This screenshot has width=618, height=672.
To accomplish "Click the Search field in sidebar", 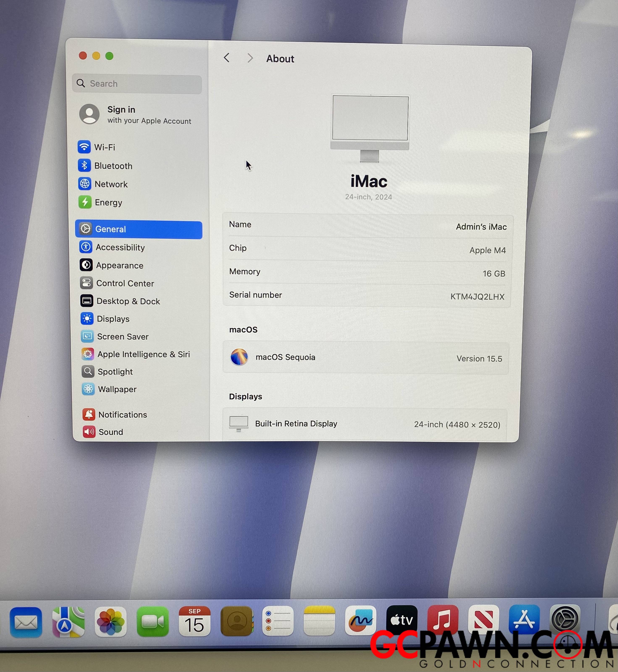I will (137, 84).
